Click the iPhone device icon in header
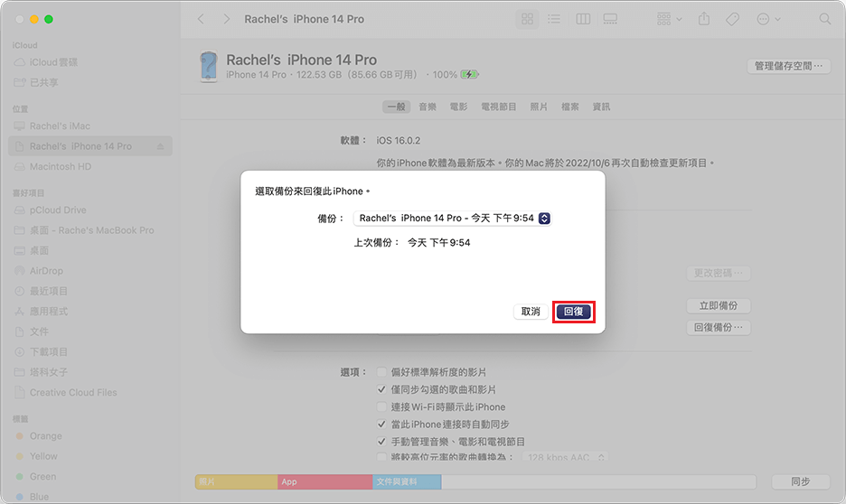This screenshot has height=504, width=846. pyautogui.click(x=209, y=66)
